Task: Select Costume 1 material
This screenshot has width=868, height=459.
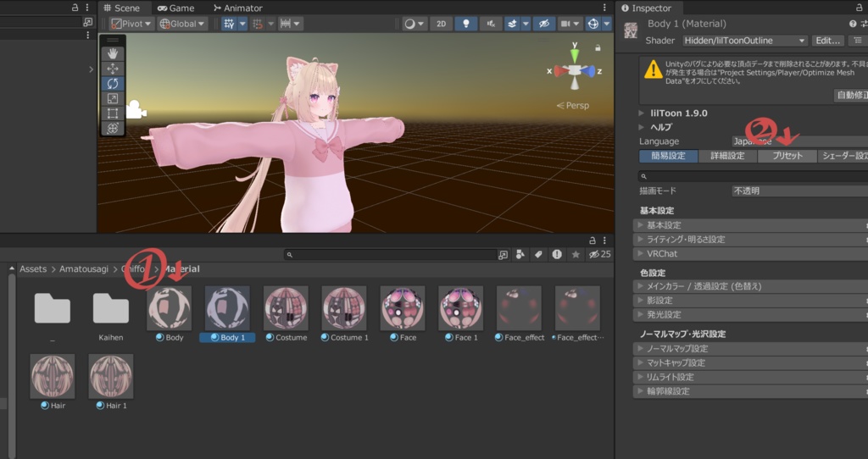Action: pyautogui.click(x=344, y=313)
